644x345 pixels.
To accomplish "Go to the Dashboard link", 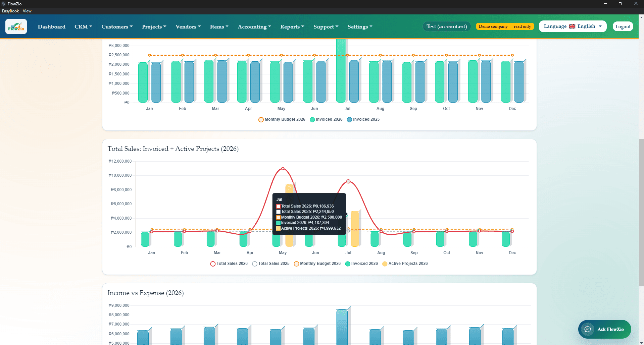I will pyautogui.click(x=52, y=26).
